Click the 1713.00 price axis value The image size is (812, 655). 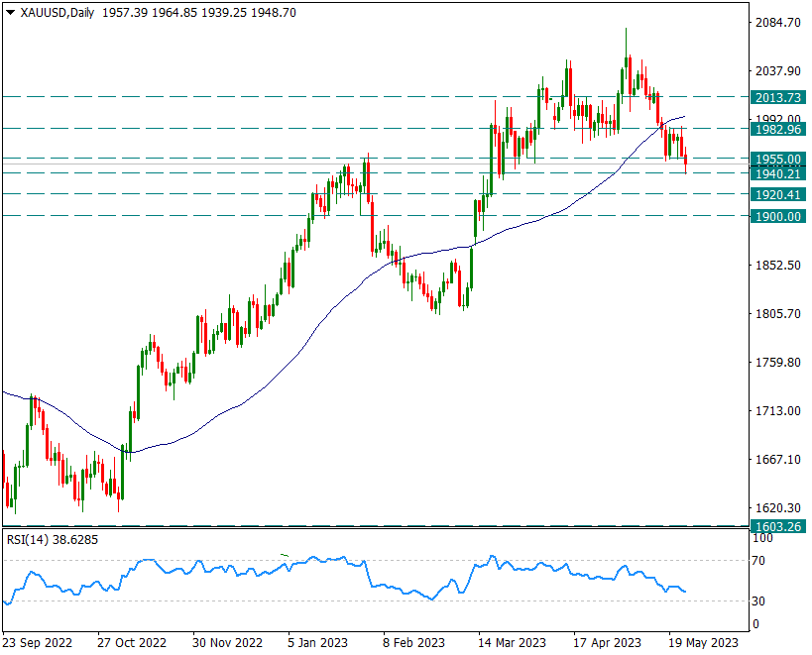[x=778, y=411]
